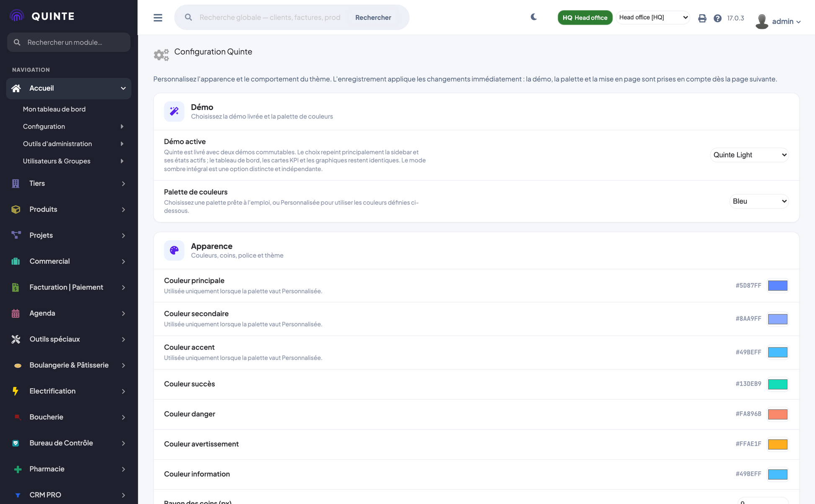815x504 pixels.
Task: Collapse the Accueil menu chevron
Action: (123, 88)
